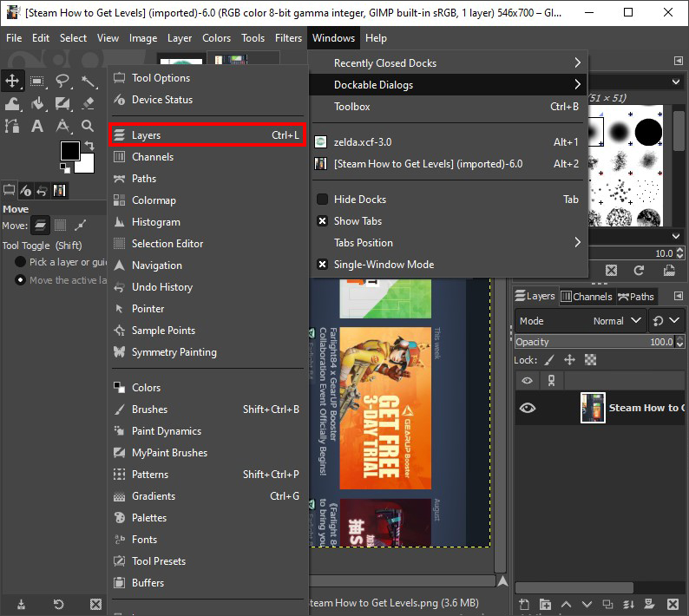Click the swap foreground/background colors arrow
Image resolution: width=689 pixels, height=616 pixels.
click(x=88, y=147)
